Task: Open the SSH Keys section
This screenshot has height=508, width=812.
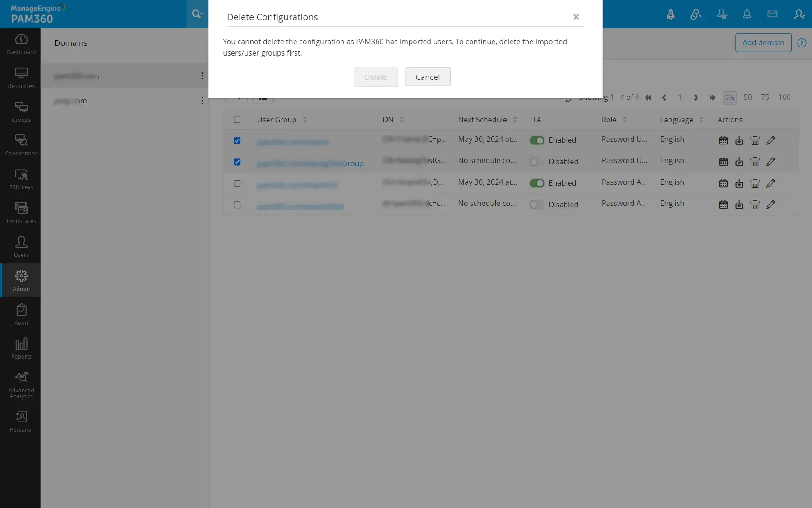Action: (21, 179)
